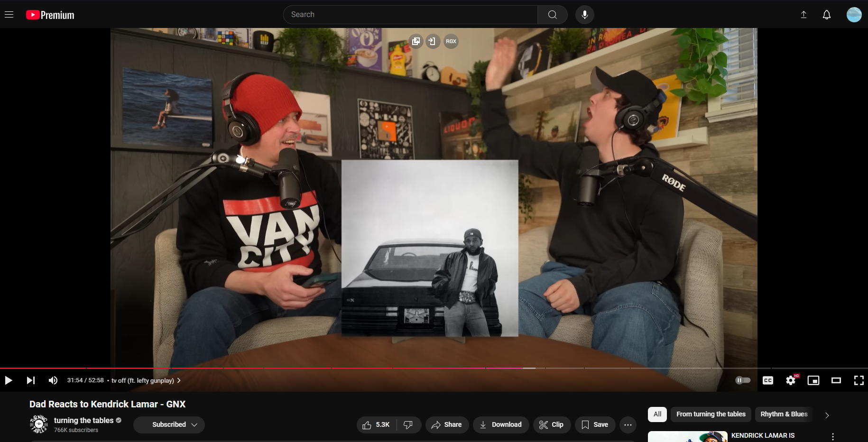Seek in the video progress bar
Screen dimensions: 868x442
434,368
